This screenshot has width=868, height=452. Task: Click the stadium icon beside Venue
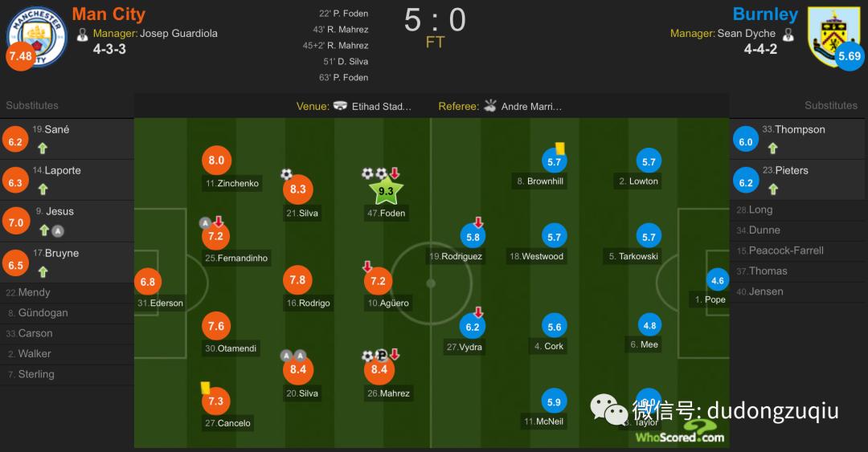click(340, 106)
